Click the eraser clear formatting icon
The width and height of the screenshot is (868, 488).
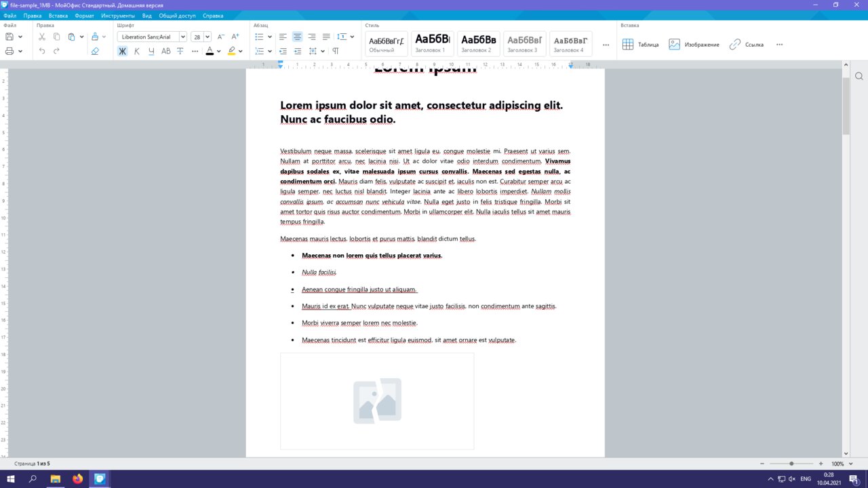pos(95,51)
